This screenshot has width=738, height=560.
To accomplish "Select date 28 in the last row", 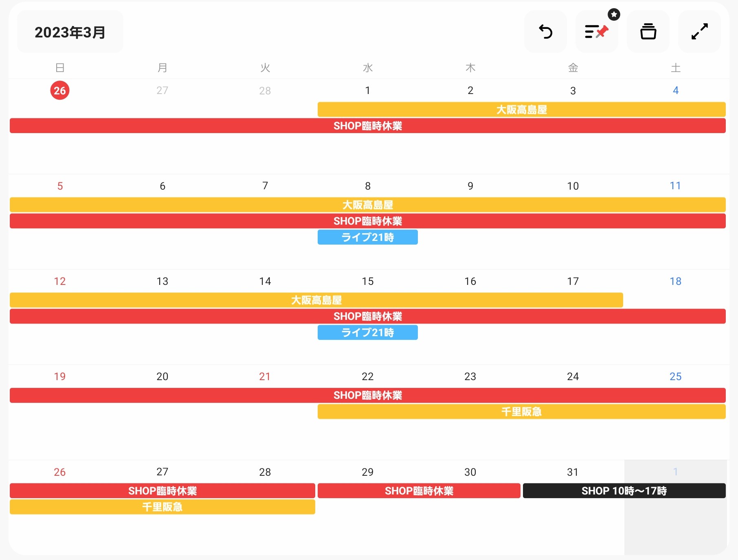I will 265,472.
